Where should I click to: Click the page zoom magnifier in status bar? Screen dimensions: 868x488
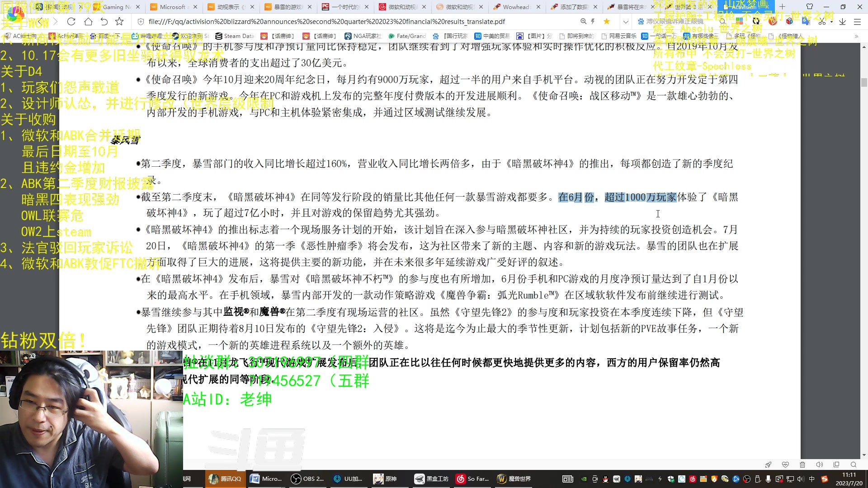click(854, 465)
